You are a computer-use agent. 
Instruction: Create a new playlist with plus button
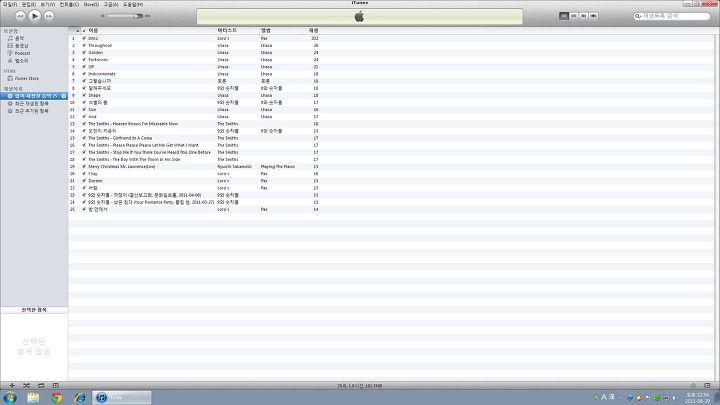[x=12, y=386]
